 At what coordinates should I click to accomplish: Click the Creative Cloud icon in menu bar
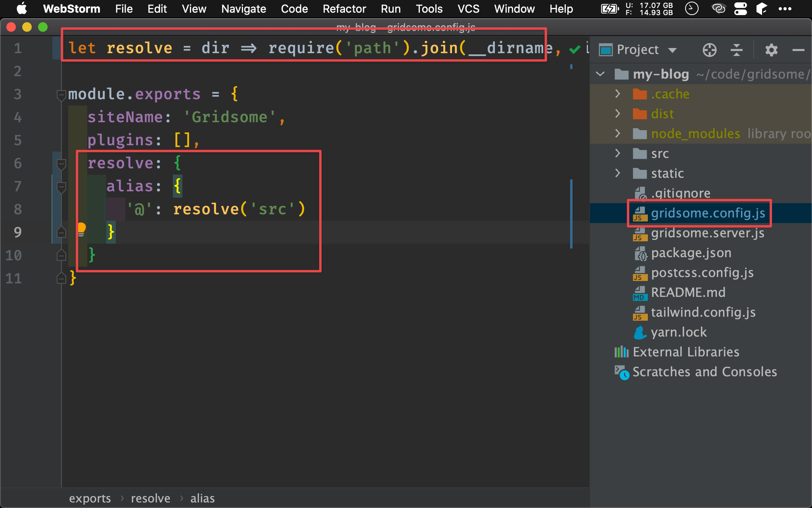pos(718,8)
